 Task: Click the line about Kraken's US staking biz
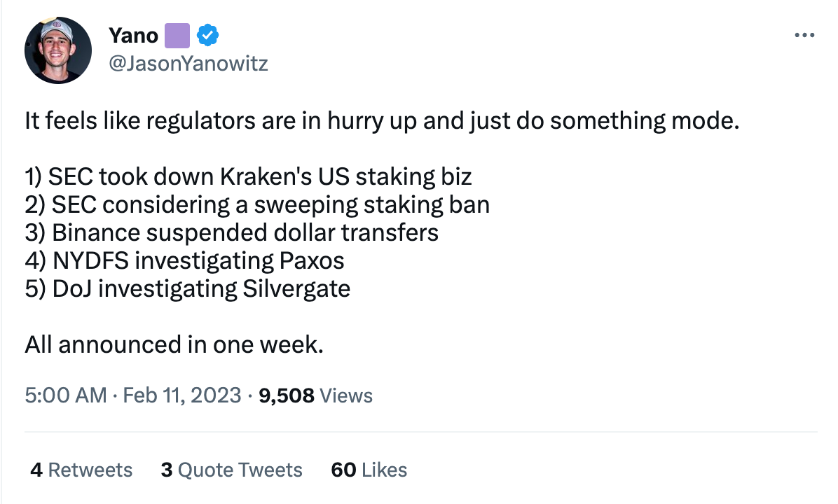(x=249, y=176)
